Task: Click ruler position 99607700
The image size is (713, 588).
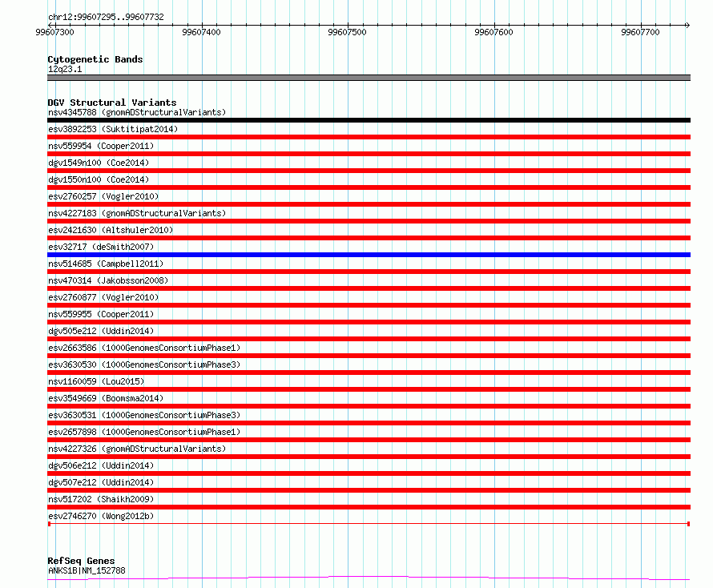Action: (640, 32)
